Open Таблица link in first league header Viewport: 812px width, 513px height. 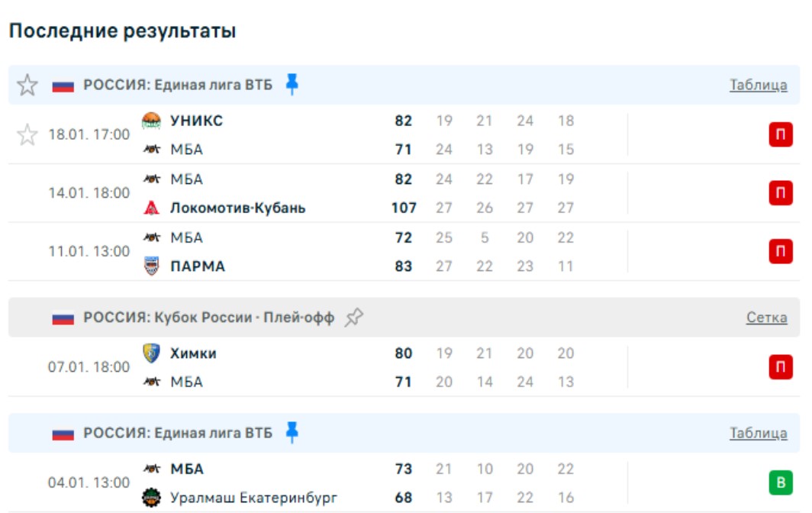click(x=758, y=85)
